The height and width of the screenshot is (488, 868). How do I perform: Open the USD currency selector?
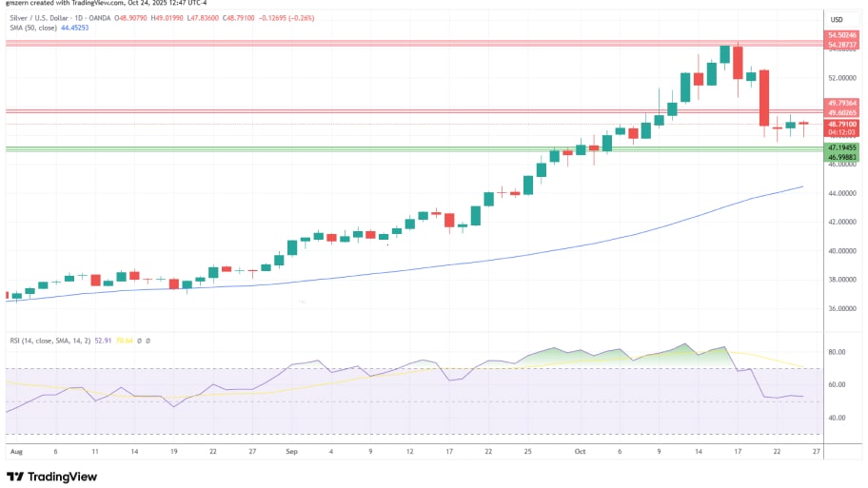tap(838, 20)
